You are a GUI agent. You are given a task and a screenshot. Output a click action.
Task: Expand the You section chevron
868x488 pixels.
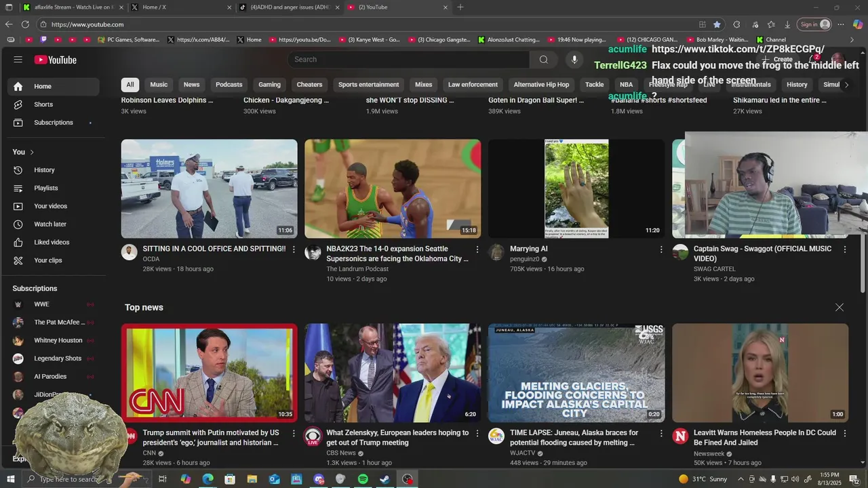[x=32, y=152]
